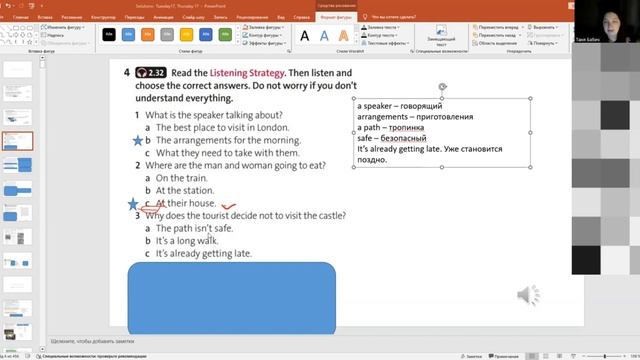
Task: Open the WordArt styles dialog launcher
Action: 411,51
